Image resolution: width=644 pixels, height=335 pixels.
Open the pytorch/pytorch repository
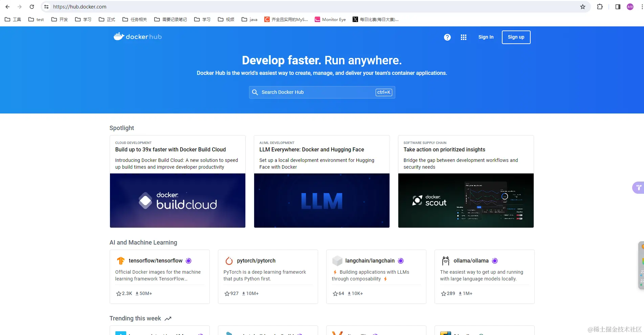tap(256, 261)
